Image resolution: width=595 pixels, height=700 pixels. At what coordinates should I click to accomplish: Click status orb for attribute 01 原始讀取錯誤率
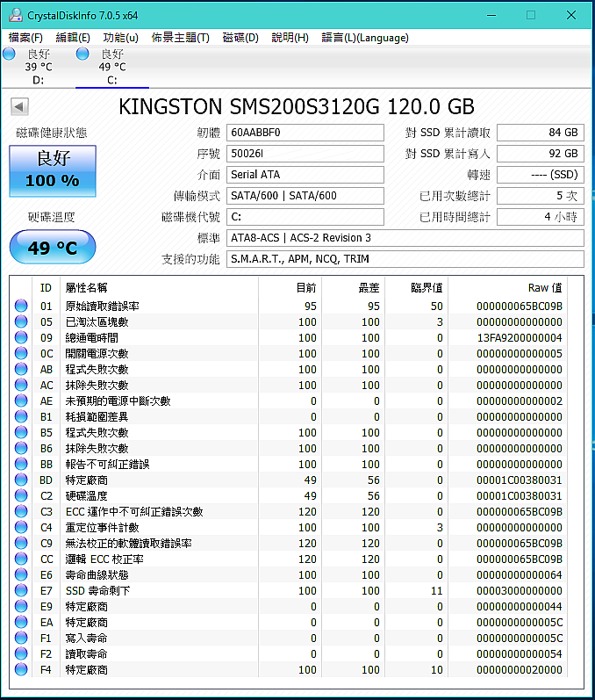[x=21, y=306]
